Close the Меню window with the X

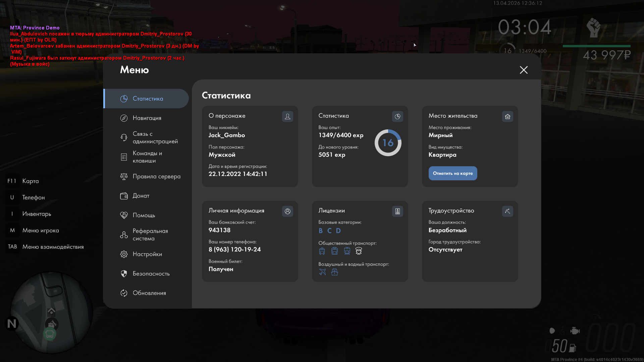524,70
